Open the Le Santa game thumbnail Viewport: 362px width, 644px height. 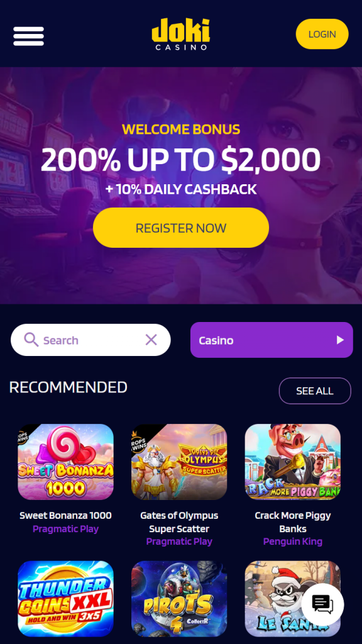293,599
